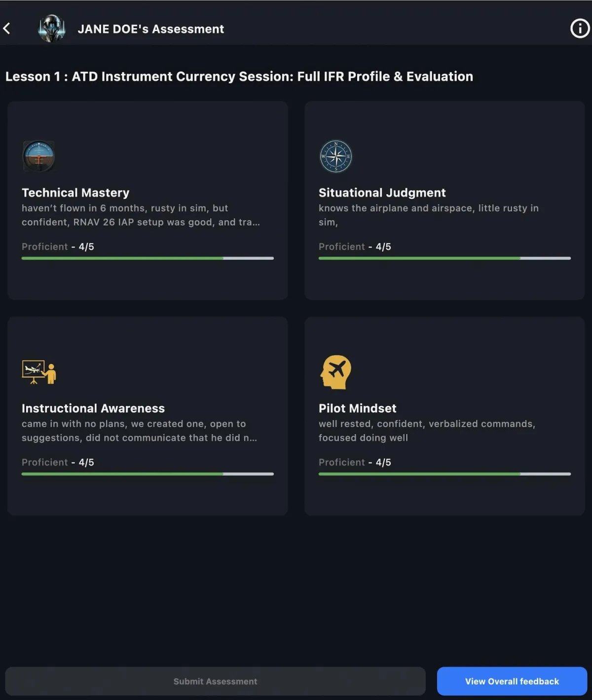This screenshot has width=592, height=700.
Task: Go back using the left chevron
Action: click(x=7, y=29)
